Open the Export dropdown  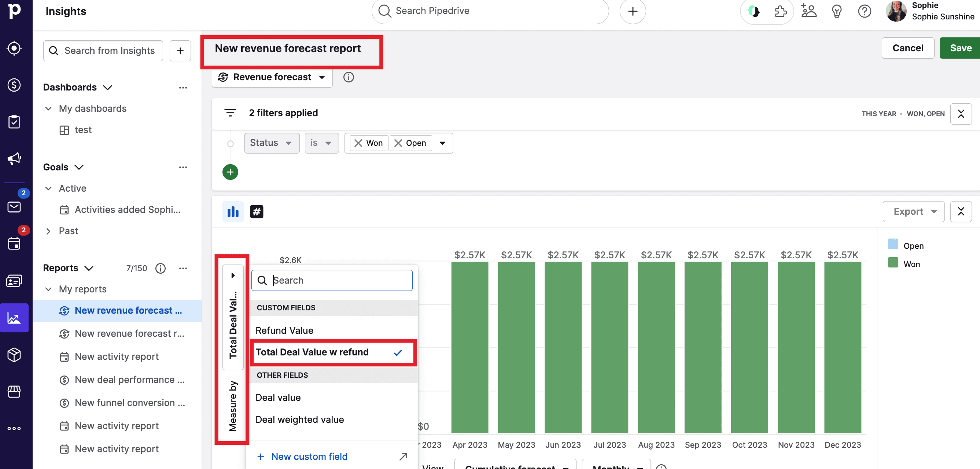coord(913,211)
